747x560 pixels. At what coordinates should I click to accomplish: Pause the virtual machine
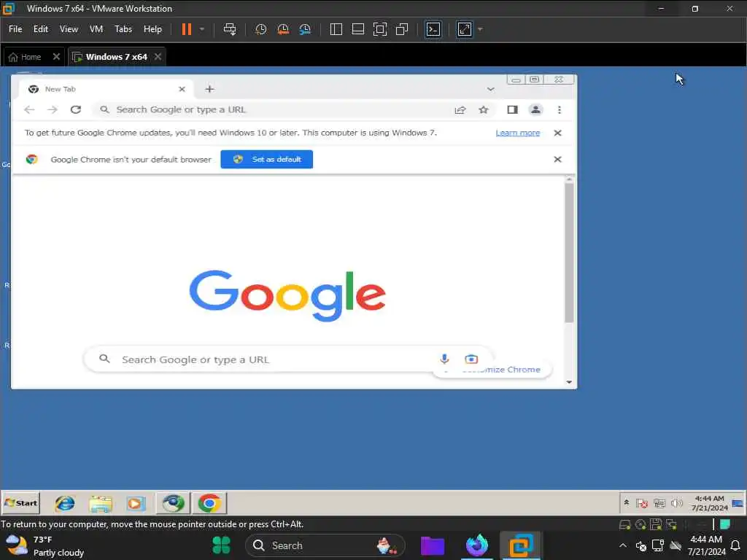pos(186,29)
